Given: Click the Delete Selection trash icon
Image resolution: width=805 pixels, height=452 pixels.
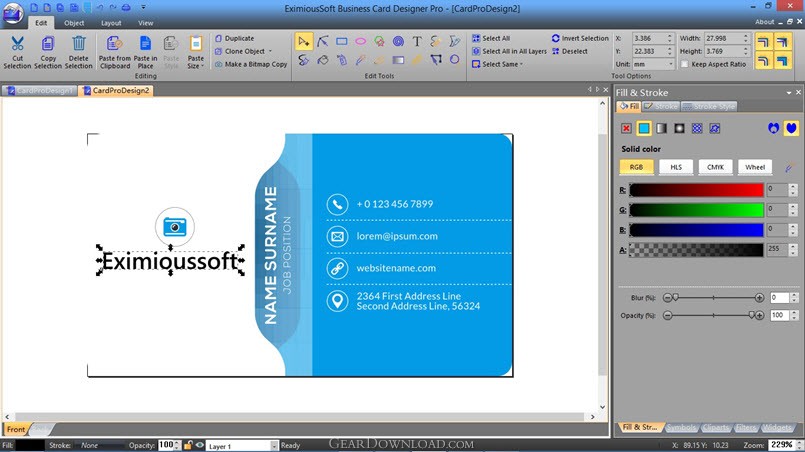Looking at the screenshot, I should [79, 43].
